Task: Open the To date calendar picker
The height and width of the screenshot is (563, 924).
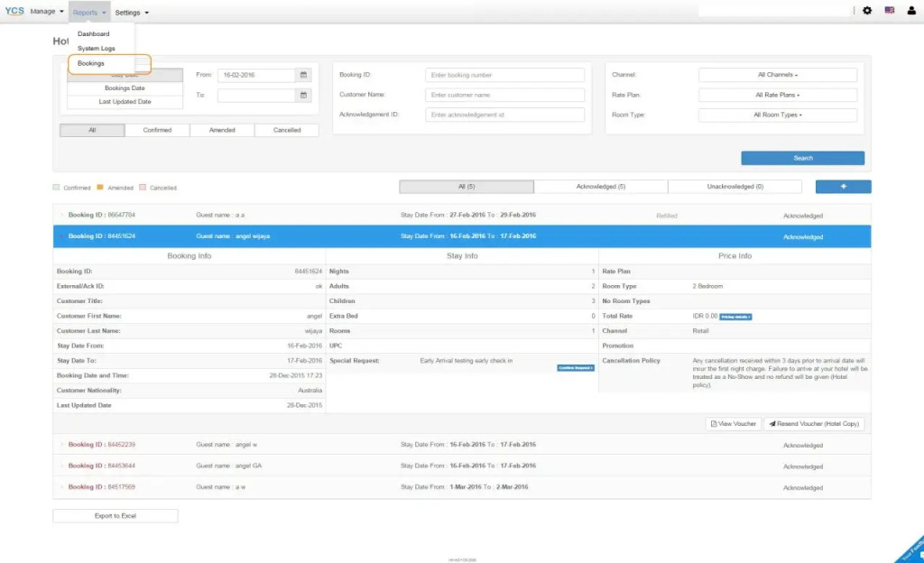Action: click(304, 95)
